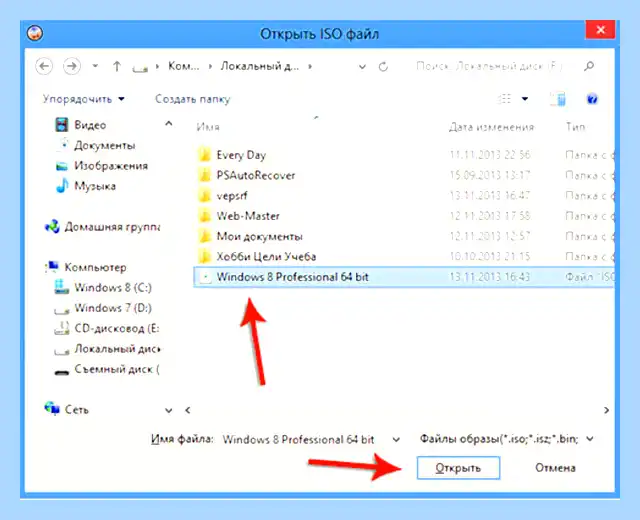Screen dimensions: 640x520
Task: Sort by the Тип column header
Action: click(x=575, y=127)
